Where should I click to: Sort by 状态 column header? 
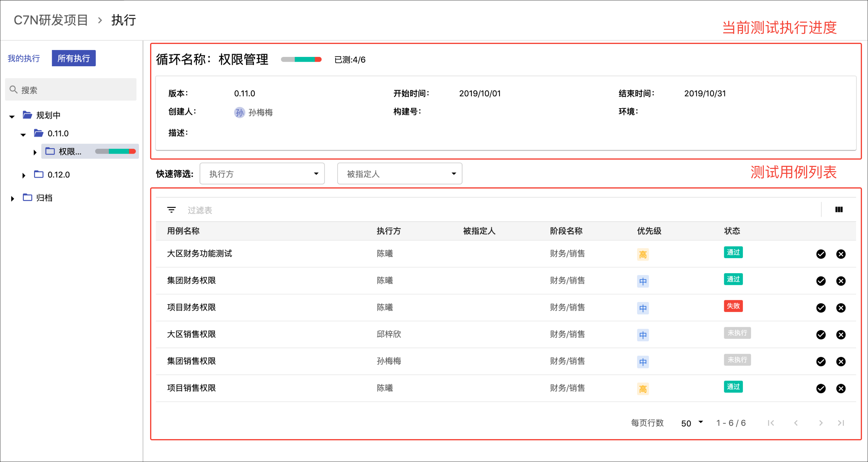point(732,231)
